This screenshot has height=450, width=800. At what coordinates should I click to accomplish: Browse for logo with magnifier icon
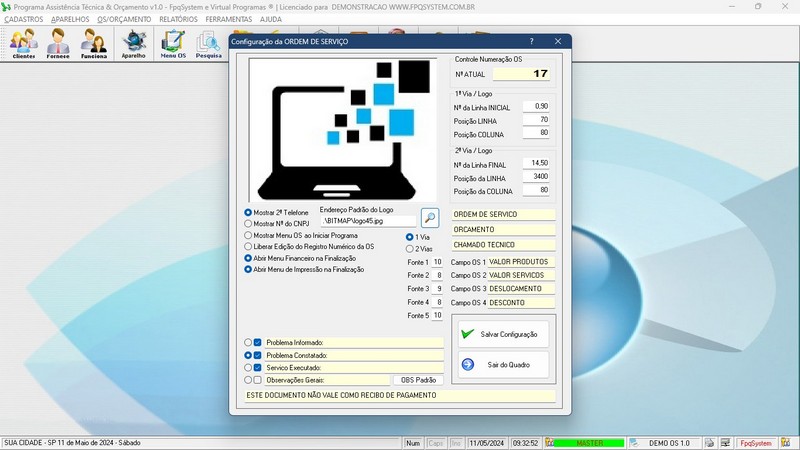coord(430,217)
